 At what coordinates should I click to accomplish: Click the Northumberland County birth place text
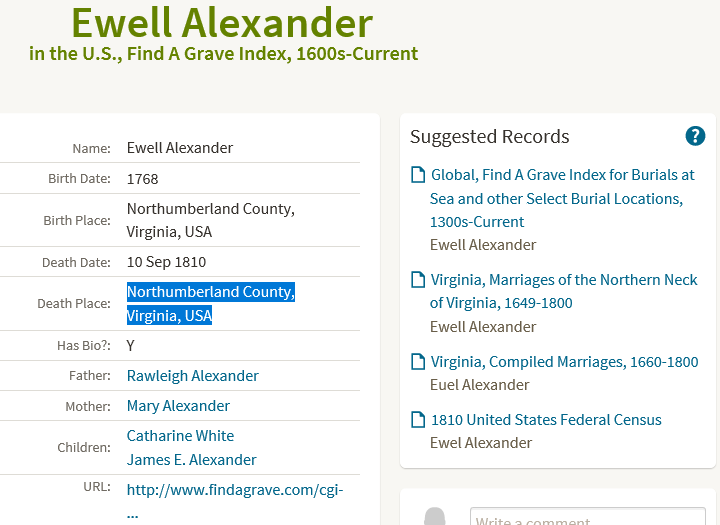(211, 220)
